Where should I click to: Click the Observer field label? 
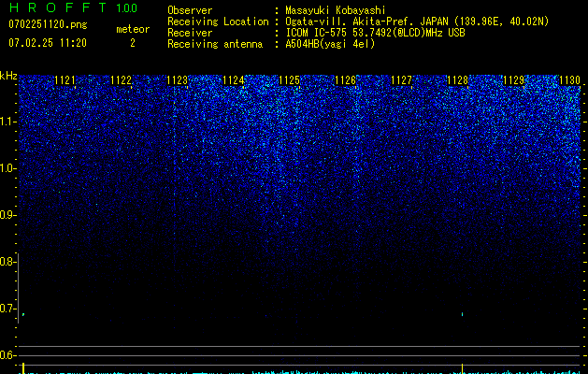[x=190, y=10]
